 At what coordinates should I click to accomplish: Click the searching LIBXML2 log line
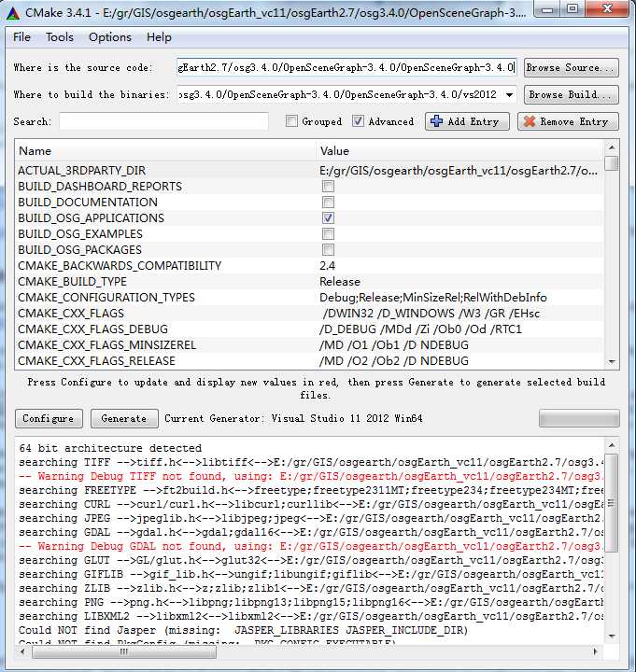[x=311, y=616]
